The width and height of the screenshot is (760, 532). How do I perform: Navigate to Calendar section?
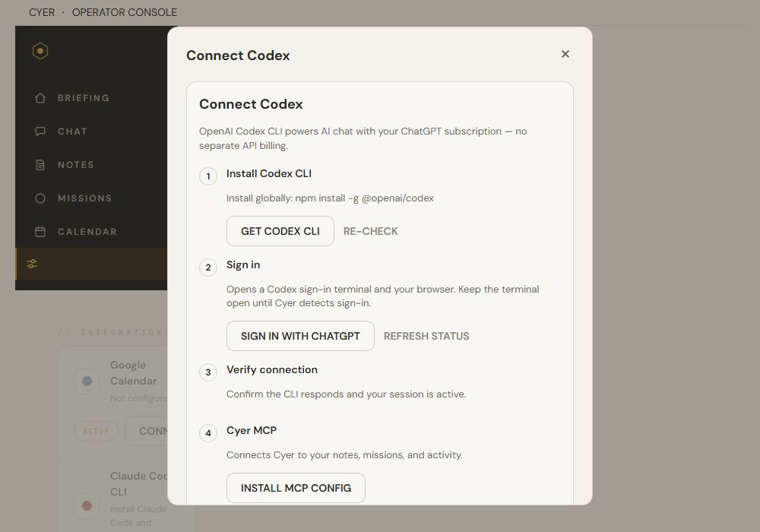pos(87,232)
